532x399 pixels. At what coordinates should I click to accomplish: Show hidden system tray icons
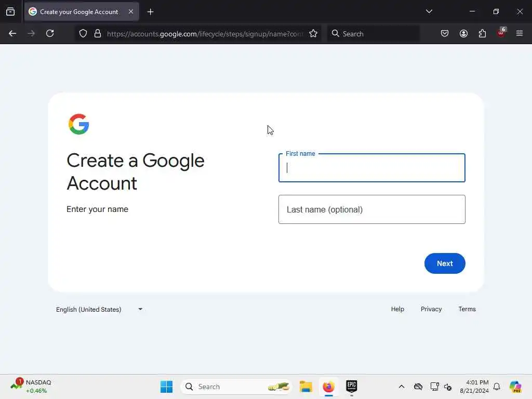[402, 387]
